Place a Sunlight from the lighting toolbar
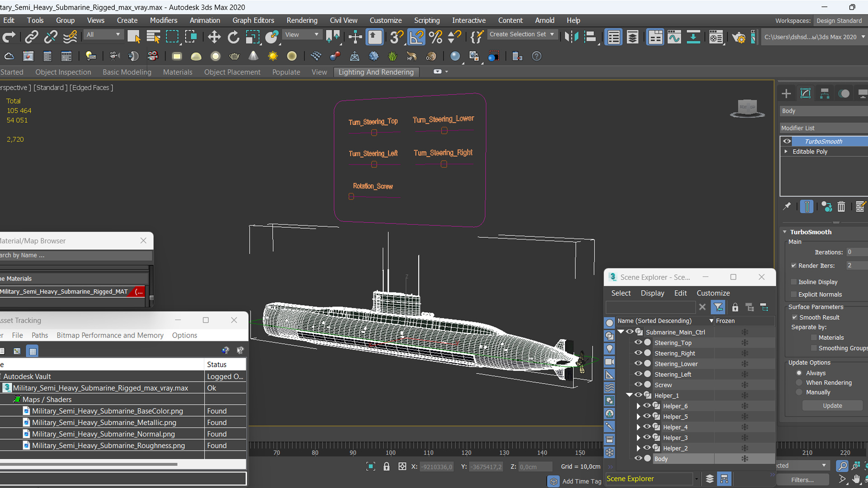 click(273, 56)
